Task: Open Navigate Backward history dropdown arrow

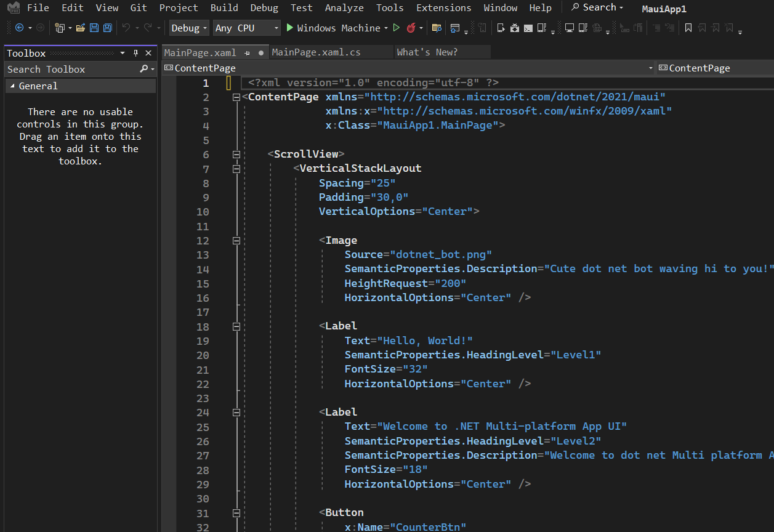Action: pyautogui.click(x=30, y=28)
